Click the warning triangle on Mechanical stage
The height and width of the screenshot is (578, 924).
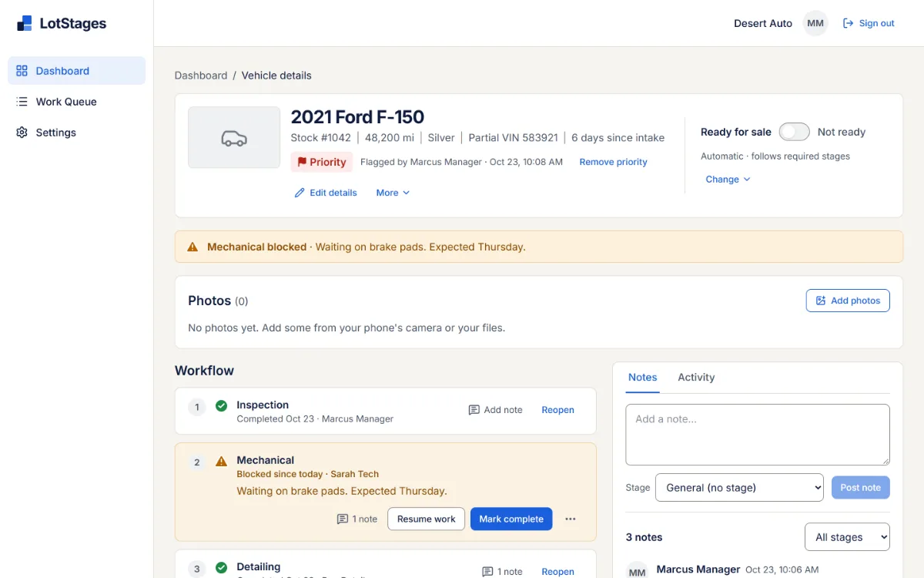click(x=221, y=461)
